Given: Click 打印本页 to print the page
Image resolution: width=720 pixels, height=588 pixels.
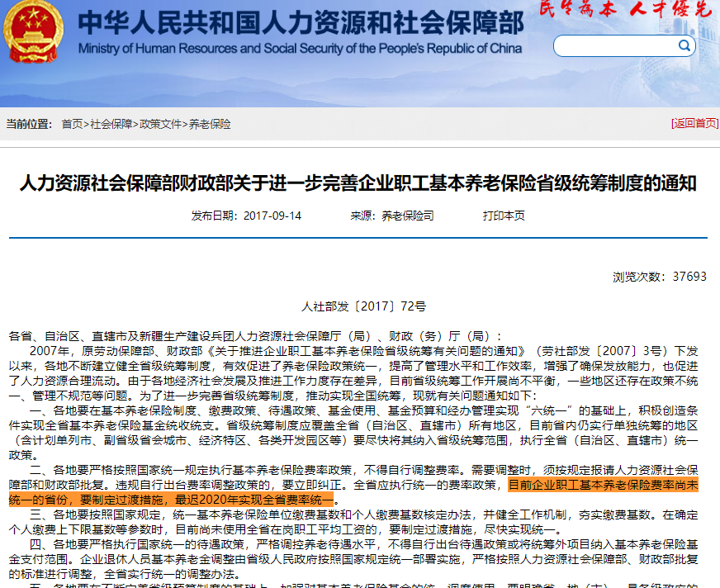Looking at the screenshot, I should [504, 216].
